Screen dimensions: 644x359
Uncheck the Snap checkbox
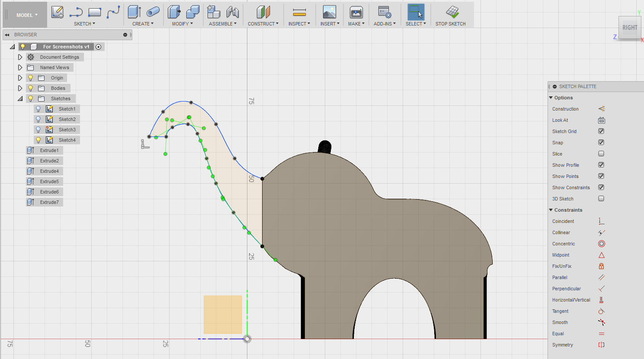pyautogui.click(x=601, y=143)
